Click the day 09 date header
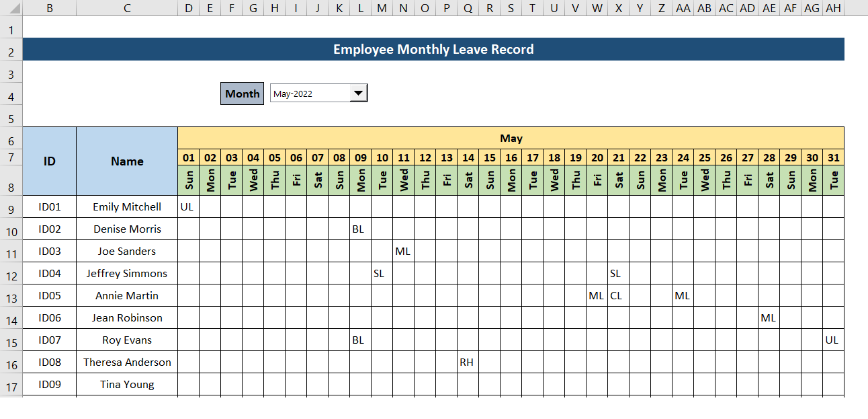 tap(360, 157)
